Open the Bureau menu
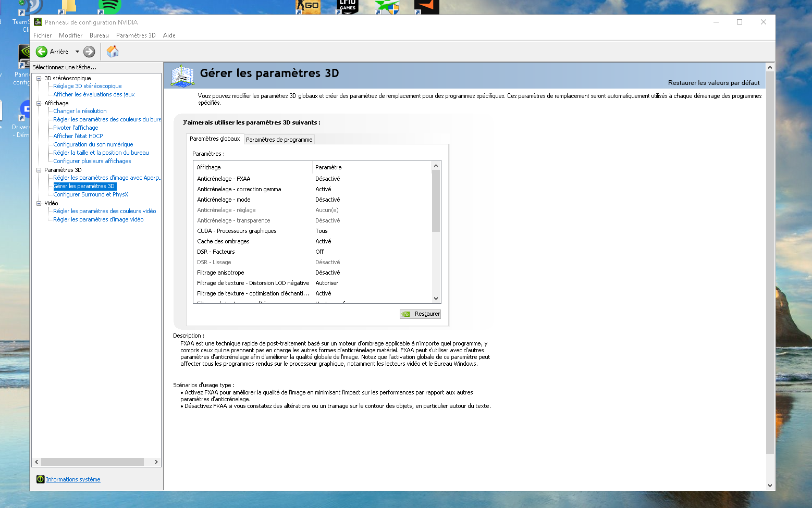The width and height of the screenshot is (812, 508). click(x=99, y=35)
